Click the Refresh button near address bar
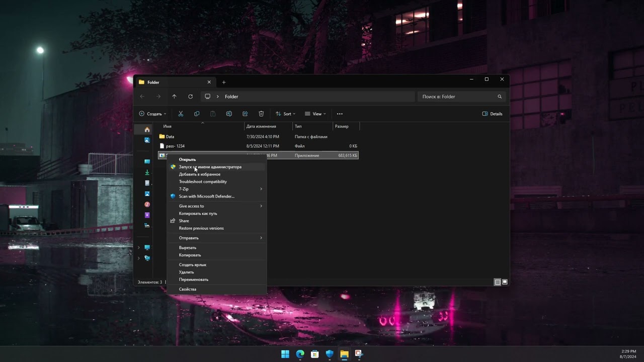 190,97
